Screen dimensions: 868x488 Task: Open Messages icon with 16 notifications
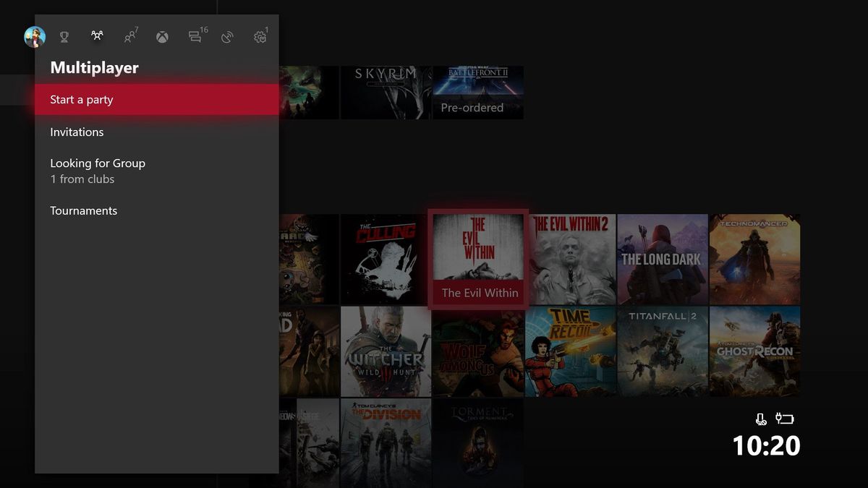(194, 36)
